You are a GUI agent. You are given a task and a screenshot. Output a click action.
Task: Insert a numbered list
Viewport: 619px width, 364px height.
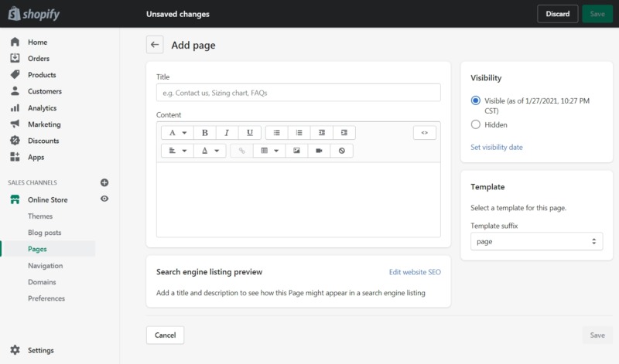point(299,133)
